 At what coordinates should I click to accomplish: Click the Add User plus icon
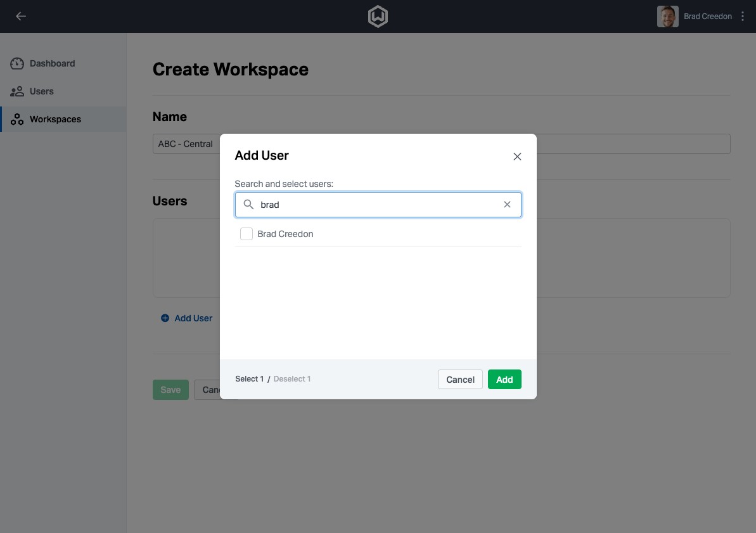point(165,318)
